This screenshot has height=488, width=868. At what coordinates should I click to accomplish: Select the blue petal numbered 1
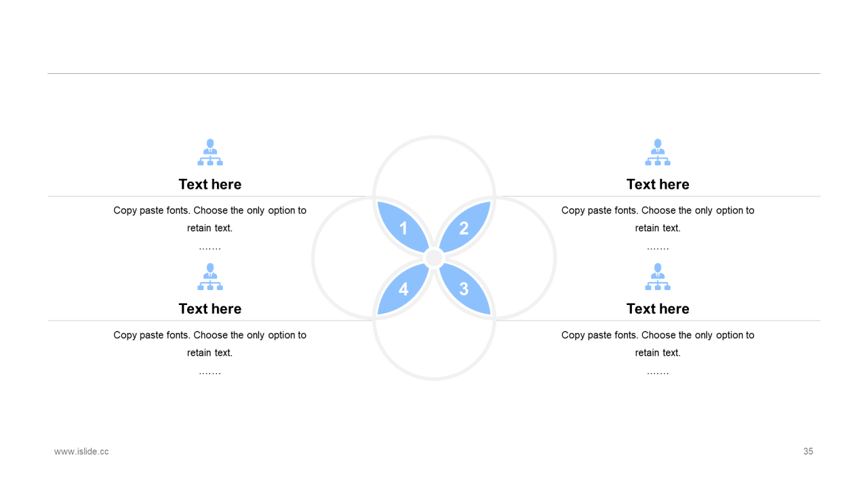click(x=403, y=228)
